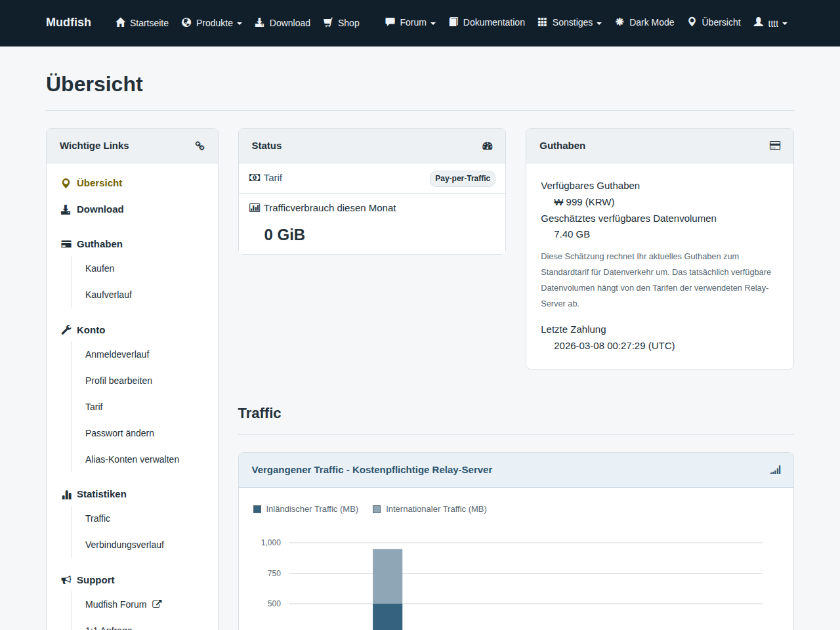The width and height of the screenshot is (840, 630).
Task: Open the Shop navbar item
Action: [341, 22]
